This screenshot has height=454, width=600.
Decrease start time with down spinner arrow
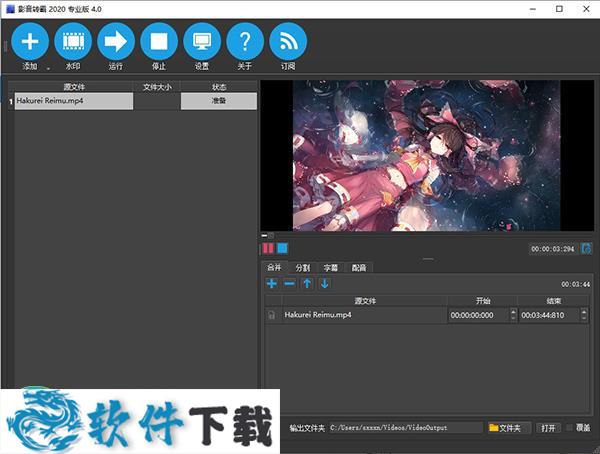(513, 319)
